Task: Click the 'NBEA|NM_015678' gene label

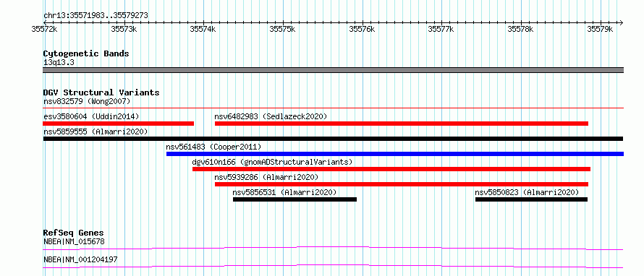Action: coord(74,241)
